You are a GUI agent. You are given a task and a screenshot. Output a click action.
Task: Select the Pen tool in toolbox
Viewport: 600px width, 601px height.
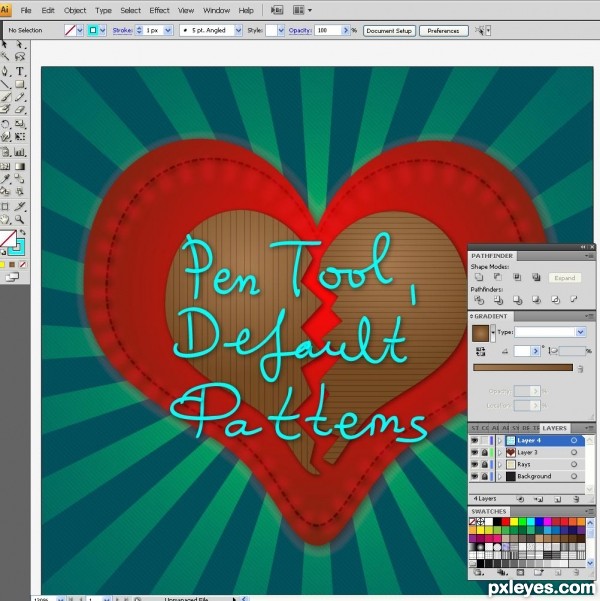pos(5,71)
